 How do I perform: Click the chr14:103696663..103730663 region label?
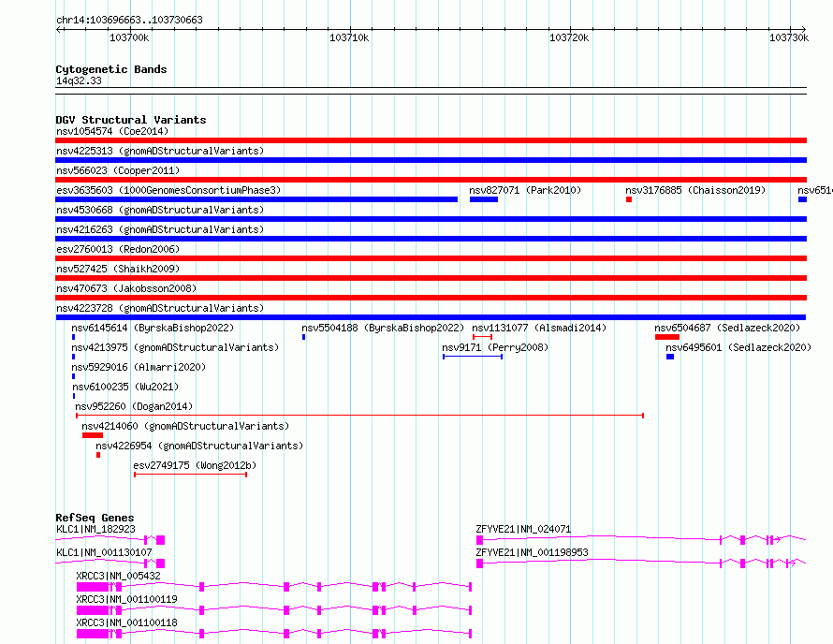pyautogui.click(x=129, y=20)
